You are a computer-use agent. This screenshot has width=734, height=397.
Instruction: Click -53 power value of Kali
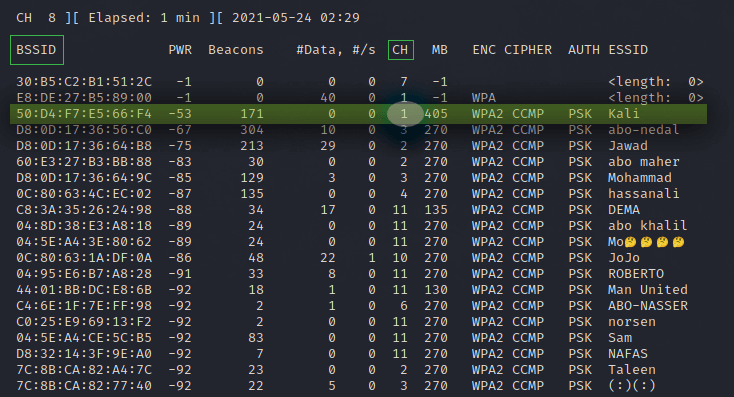pos(180,114)
